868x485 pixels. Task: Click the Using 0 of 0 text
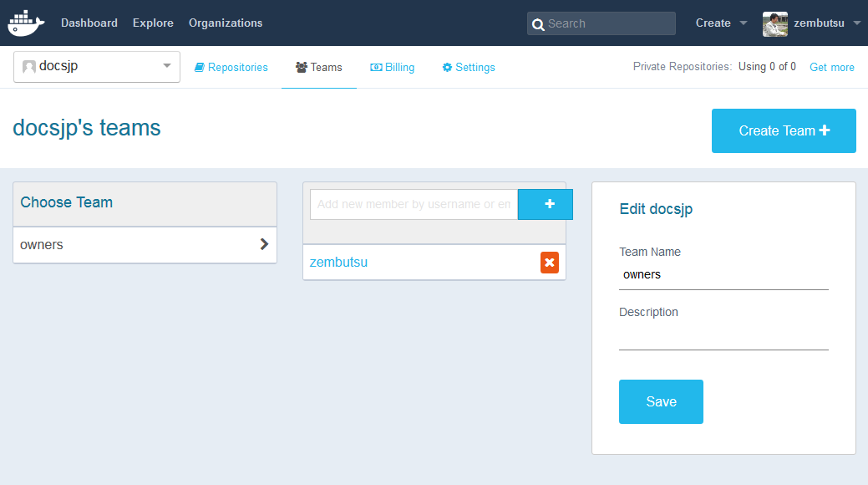tap(767, 67)
